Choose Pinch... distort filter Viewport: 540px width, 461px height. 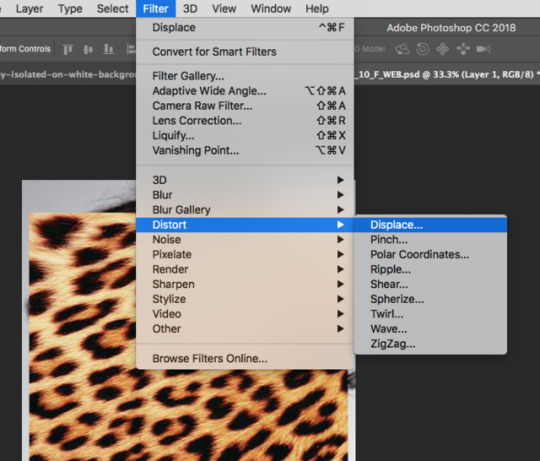point(430,240)
